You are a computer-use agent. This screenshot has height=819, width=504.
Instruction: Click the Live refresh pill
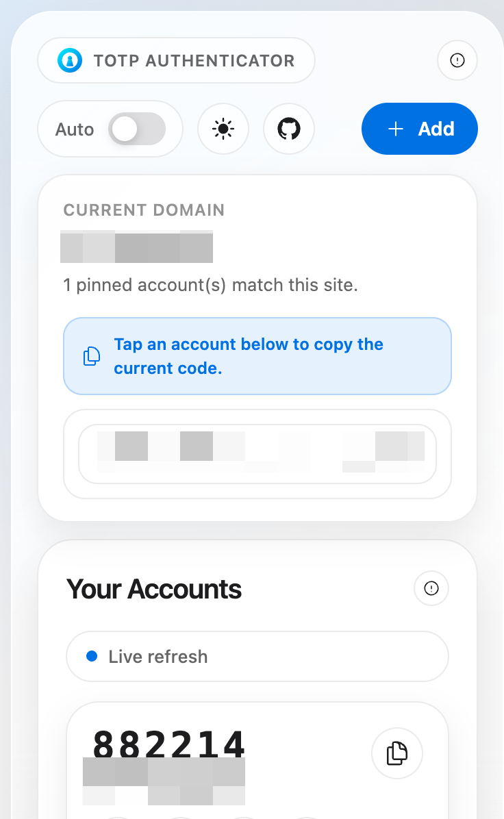point(257,657)
